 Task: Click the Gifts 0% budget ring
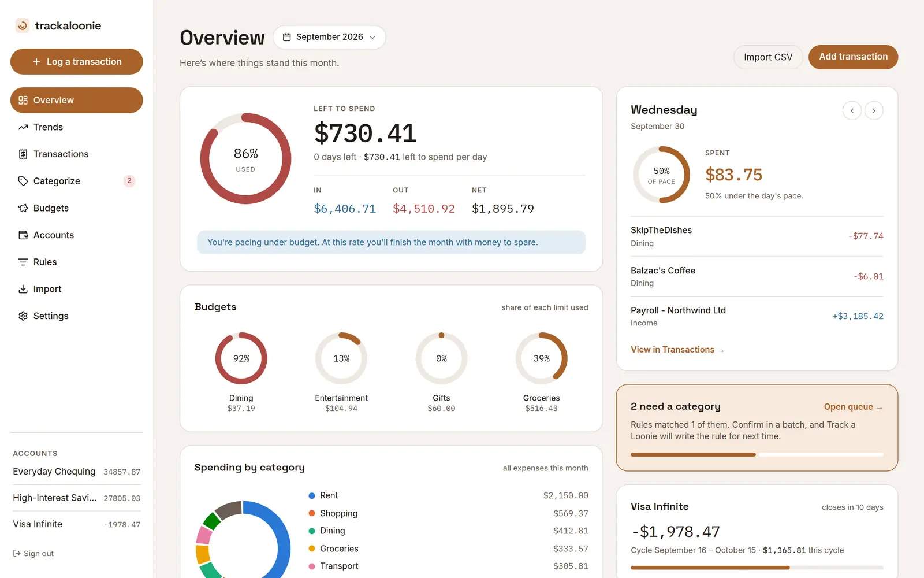click(441, 358)
